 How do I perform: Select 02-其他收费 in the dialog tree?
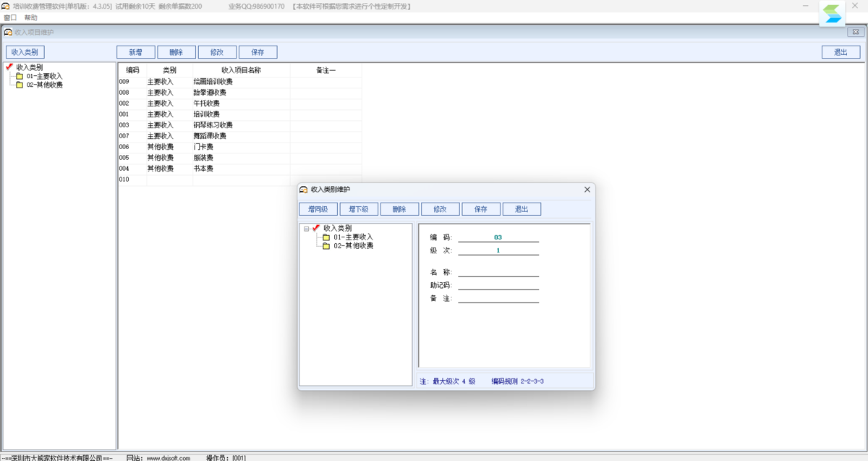[x=353, y=246]
